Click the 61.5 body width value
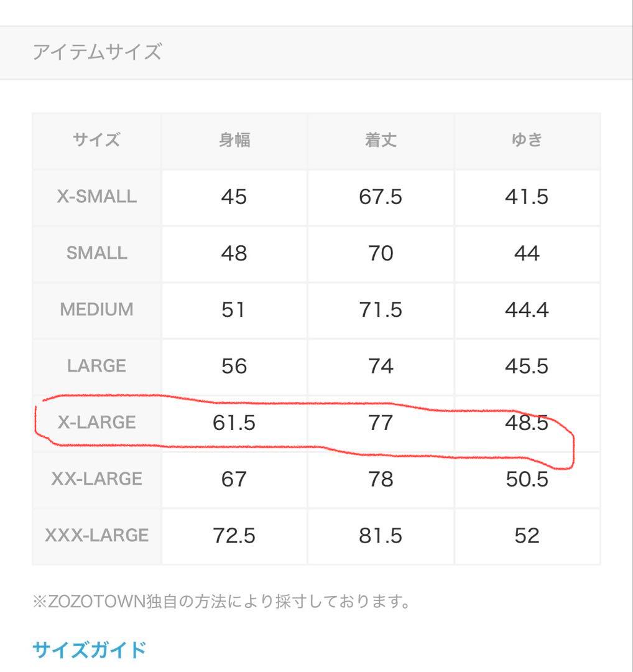The image size is (633, 672). pyautogui.click(x=234, y=422)
